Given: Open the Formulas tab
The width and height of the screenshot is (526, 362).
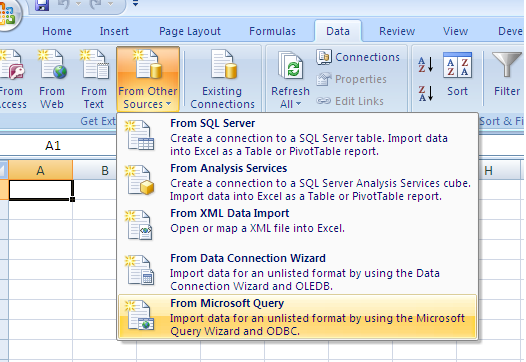Looking at the screenshot, I should 272,31.
